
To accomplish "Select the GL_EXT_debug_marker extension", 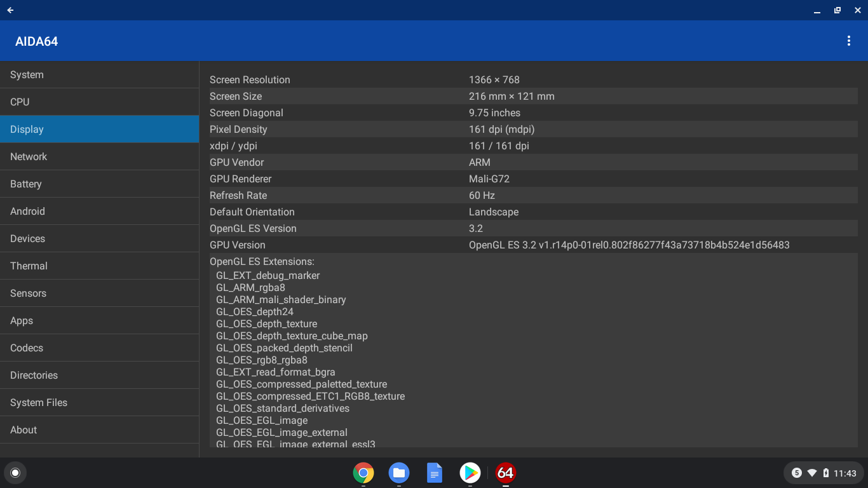I will coord(268,275).
